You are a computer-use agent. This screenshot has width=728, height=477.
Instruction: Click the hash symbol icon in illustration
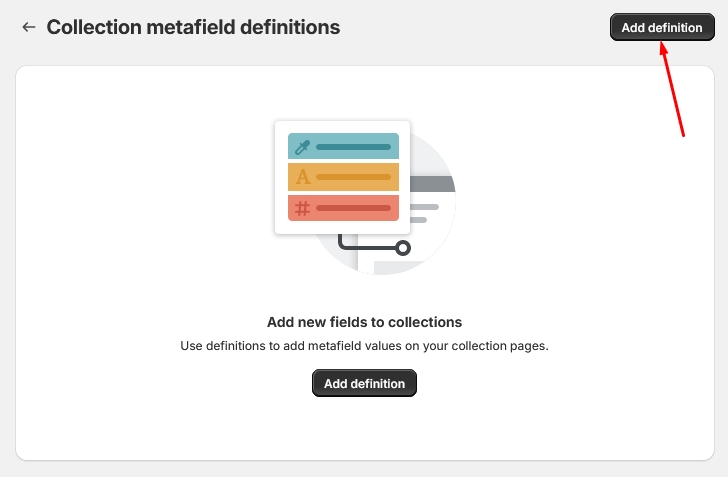coord(303,208)
